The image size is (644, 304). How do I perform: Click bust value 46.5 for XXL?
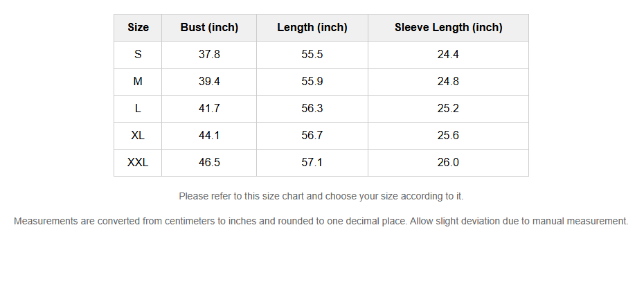click(209, 163)
